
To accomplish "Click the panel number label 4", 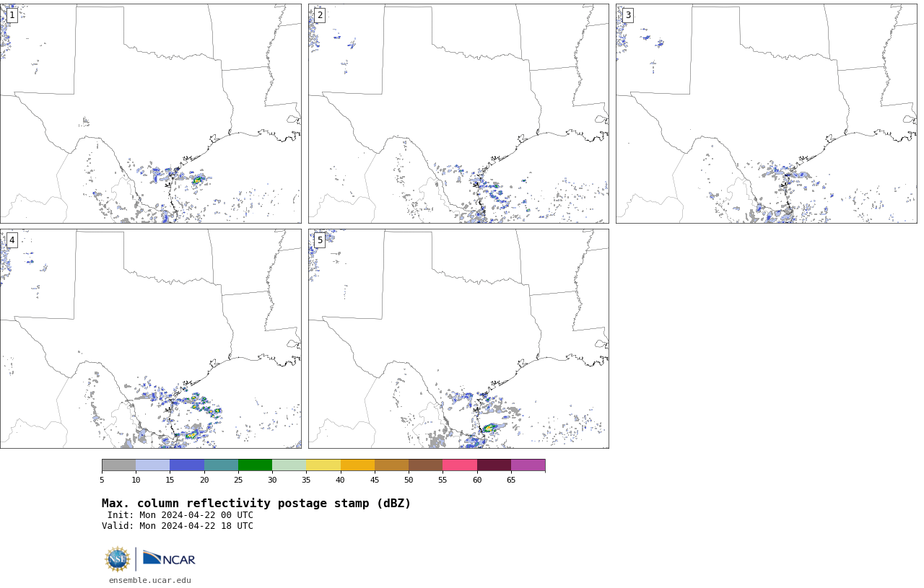I will click(12, 240).
